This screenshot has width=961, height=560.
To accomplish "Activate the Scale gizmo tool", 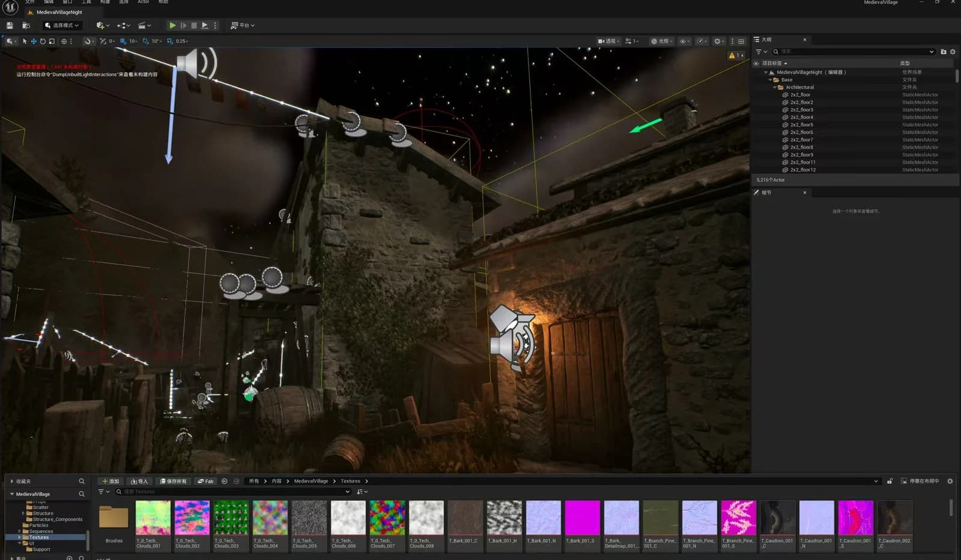I will tap(52, 41).
